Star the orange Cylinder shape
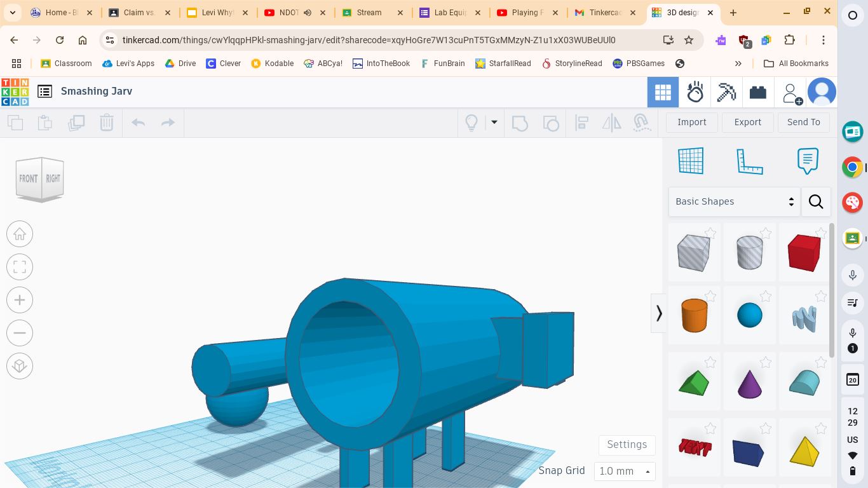This screenshot has width=868, height=488. click(x=710, y=297)
